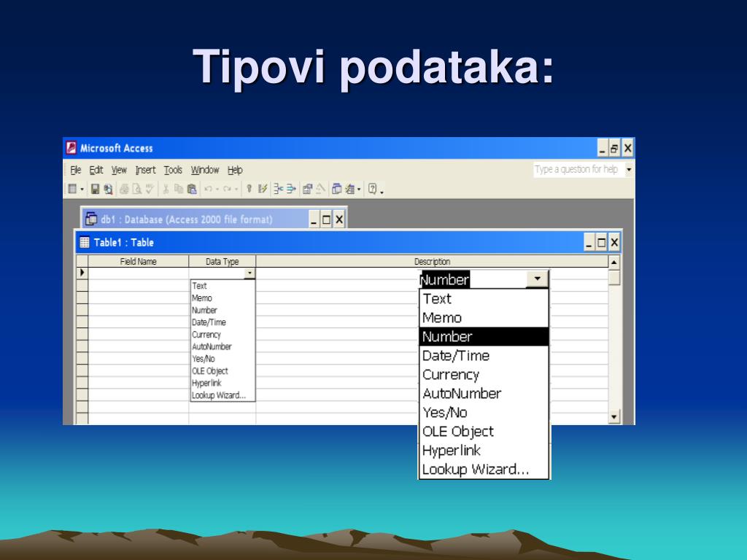Click the Primary Key icon
The image size is (747, 560).
tap(249, 189)
